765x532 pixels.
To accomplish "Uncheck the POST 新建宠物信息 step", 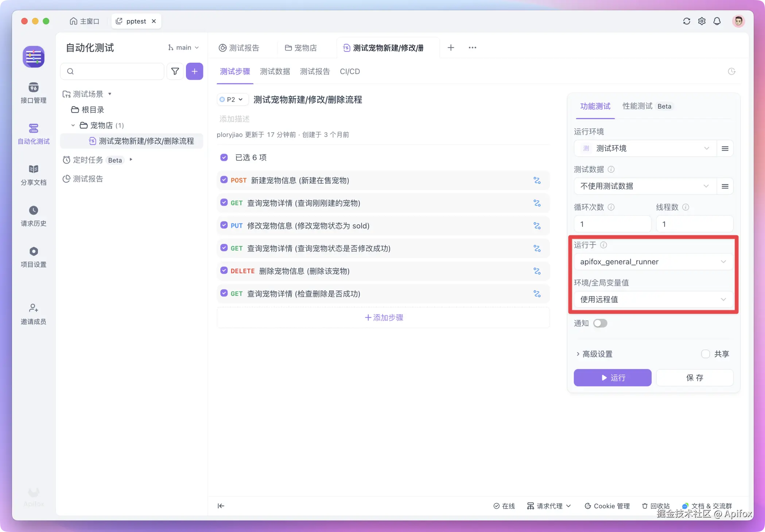I will click(x=224, y=180).
